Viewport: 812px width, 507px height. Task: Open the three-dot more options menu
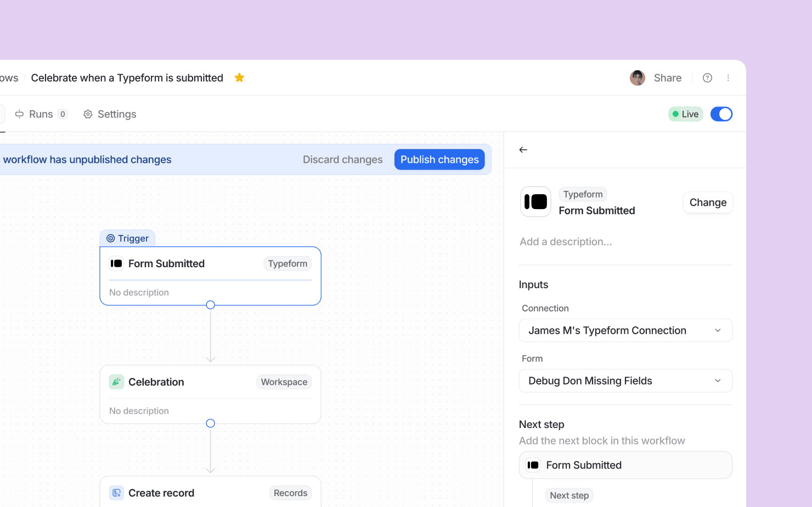tap(728, 78)
